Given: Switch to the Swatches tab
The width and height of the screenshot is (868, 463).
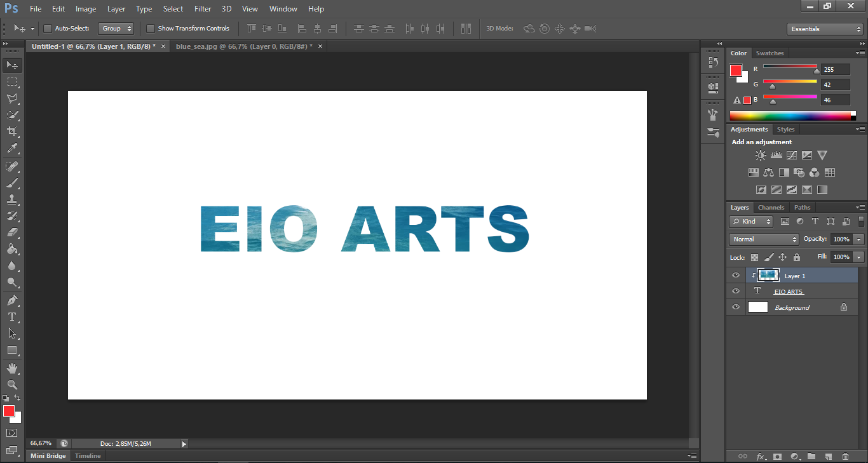Looking at the screenshot, I should 770,53.
